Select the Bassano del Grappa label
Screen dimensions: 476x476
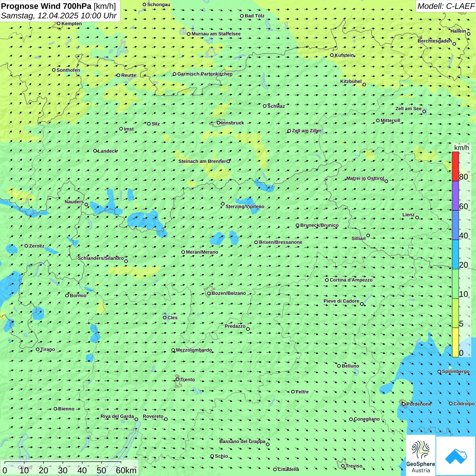(242, 441)
